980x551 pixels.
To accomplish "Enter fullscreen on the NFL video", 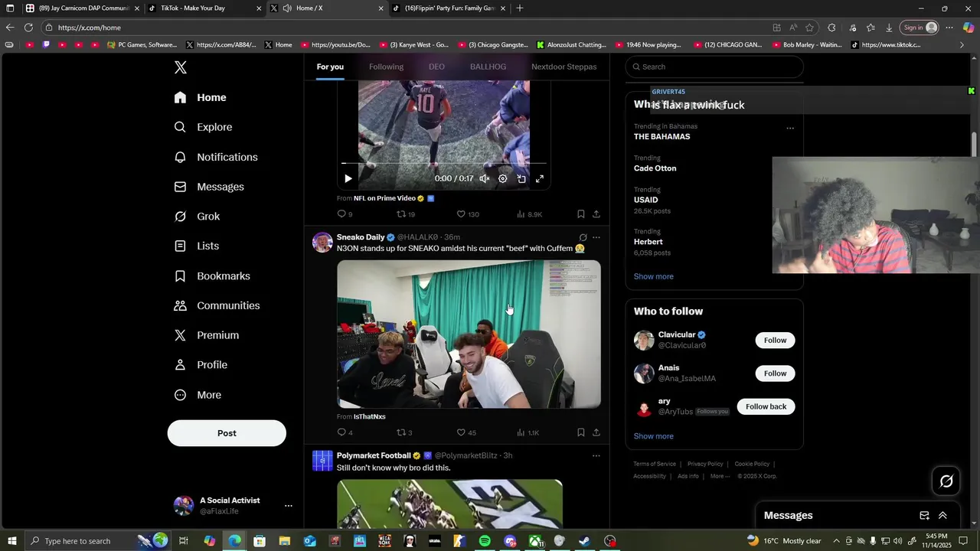I will click(540, 178).
